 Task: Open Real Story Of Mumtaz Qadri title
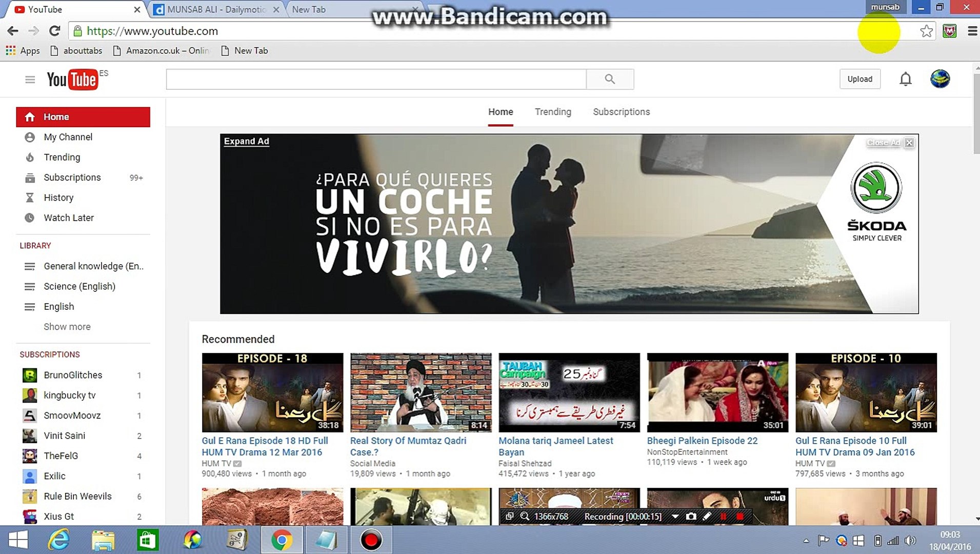click(x=408, y=446)
